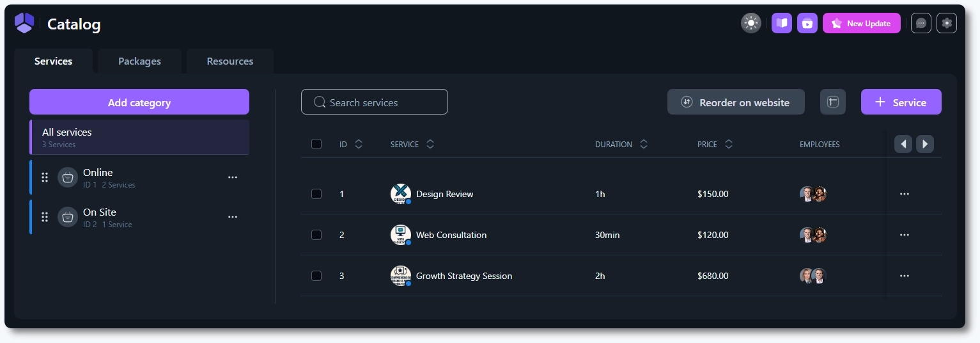Open the settings gear icon
This screenshot has width=980, height=343.
947,24
